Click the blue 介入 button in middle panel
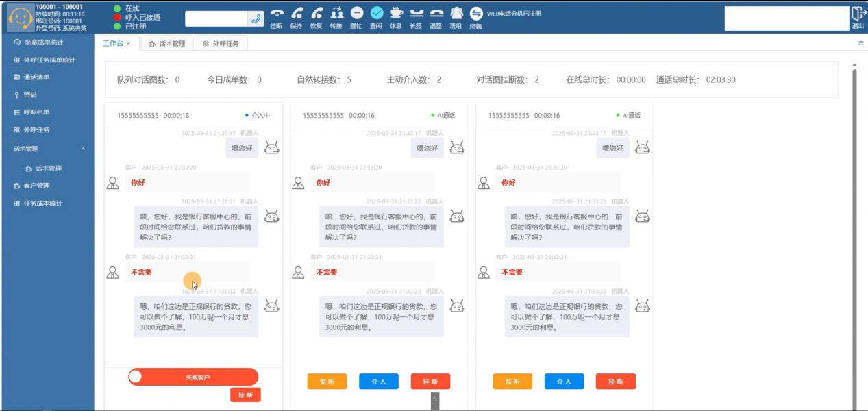The image size is (868, 411). [378, 382]
